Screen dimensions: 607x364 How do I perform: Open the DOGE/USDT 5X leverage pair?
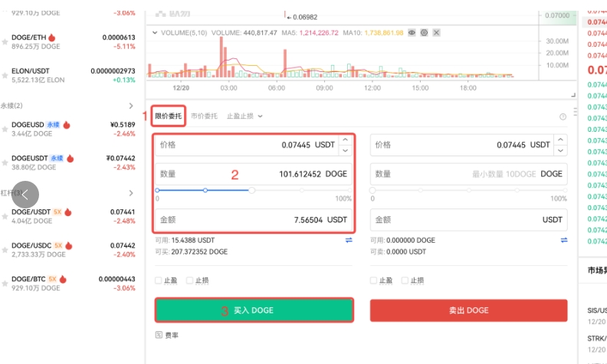coord(68,216)
